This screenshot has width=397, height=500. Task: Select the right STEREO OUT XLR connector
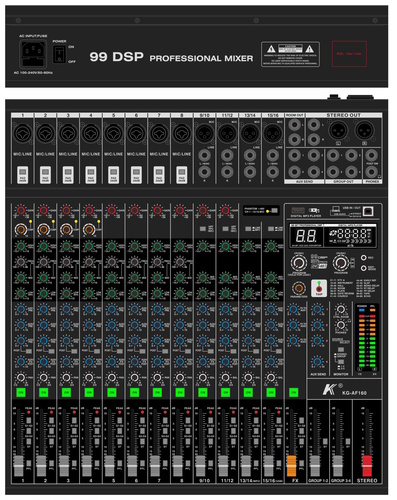pos(364,130)
